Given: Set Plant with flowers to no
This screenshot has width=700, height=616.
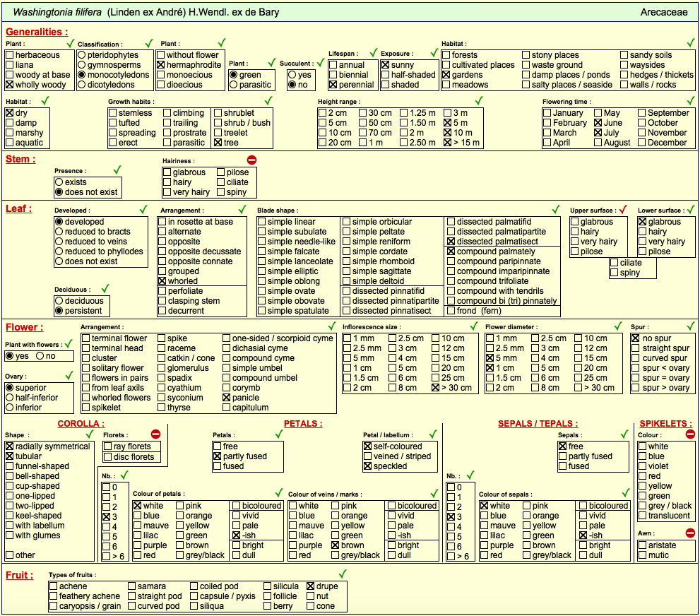Looking at the screenshot, I should [40, 356].
